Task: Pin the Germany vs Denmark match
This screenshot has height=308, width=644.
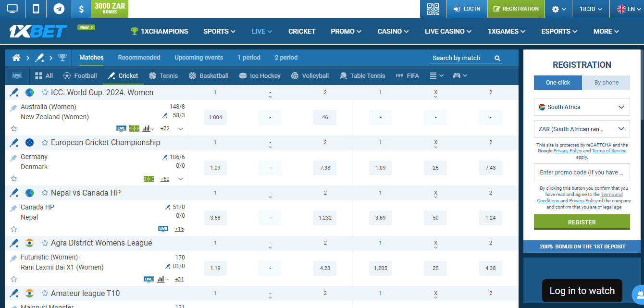Action: pyautogui.click(x=13, y=158)
